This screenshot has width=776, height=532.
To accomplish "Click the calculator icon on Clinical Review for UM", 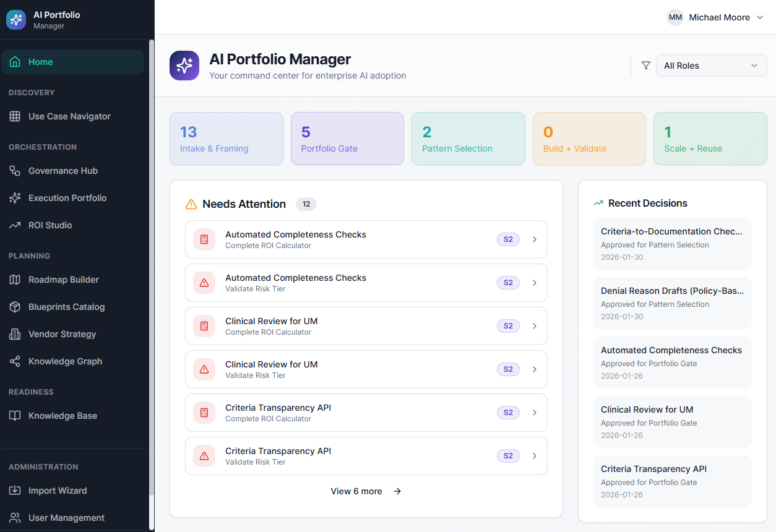I will tap(204, 326).
